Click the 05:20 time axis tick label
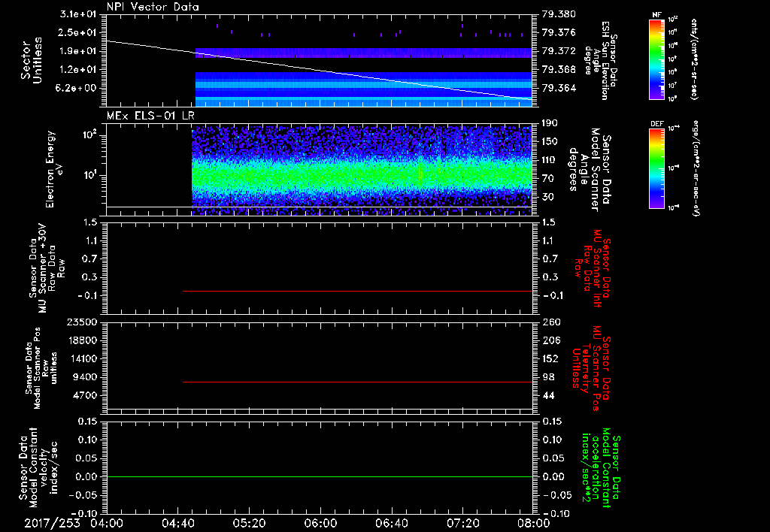Viewport: 770px width, 532px height. pyautogui.click(x=249, y=523)
